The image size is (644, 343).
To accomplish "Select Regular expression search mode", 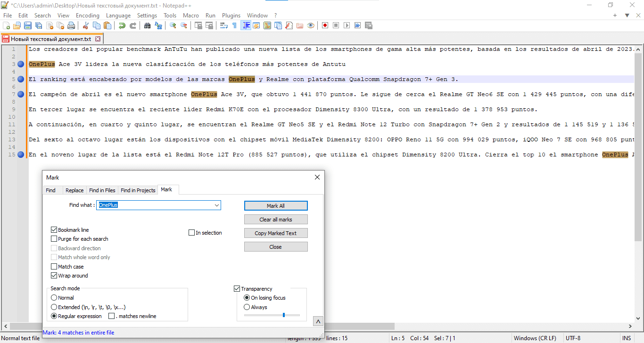I will 54,316.
